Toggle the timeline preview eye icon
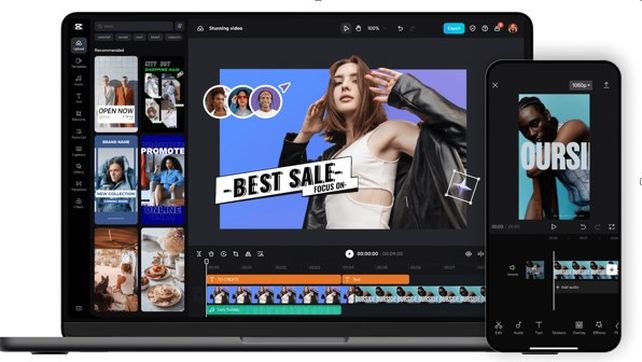 click(468, 254)
